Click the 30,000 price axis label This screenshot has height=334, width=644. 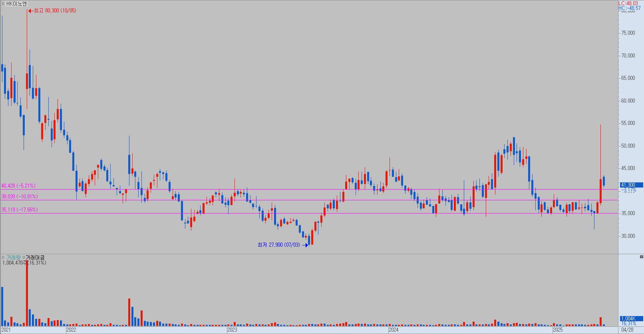pos(628,236)
